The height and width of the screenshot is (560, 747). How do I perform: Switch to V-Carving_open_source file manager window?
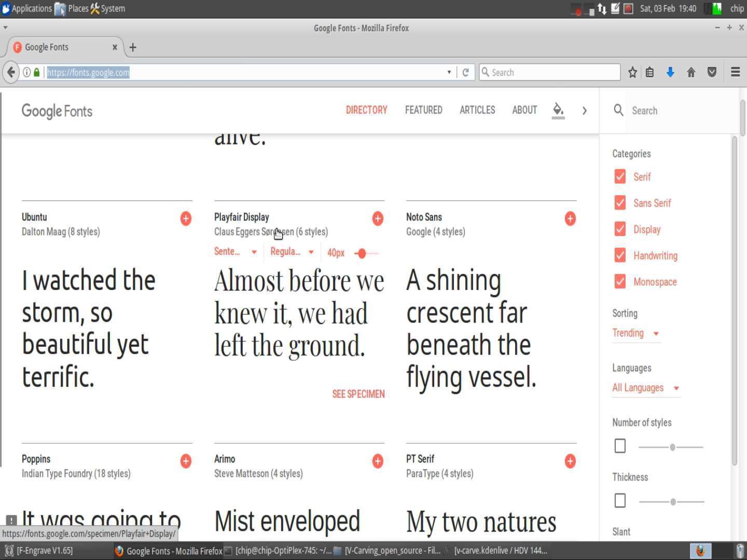(387, 551)
